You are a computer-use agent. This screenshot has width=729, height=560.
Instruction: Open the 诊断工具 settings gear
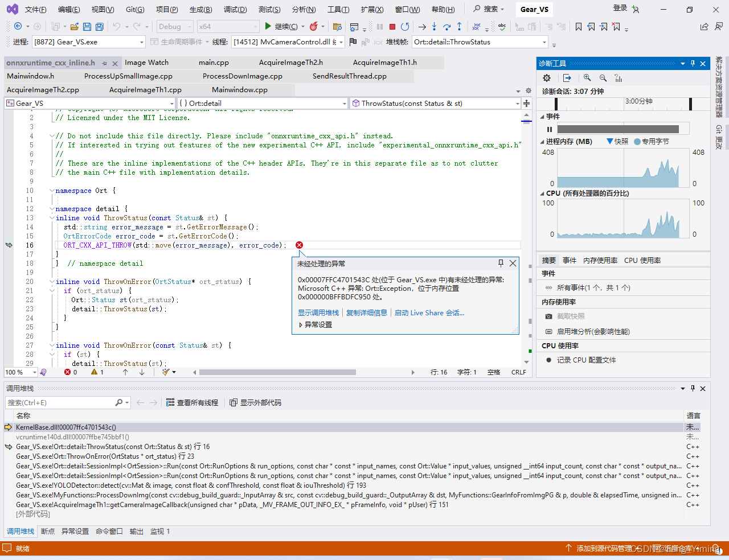[x=546, y=78]
